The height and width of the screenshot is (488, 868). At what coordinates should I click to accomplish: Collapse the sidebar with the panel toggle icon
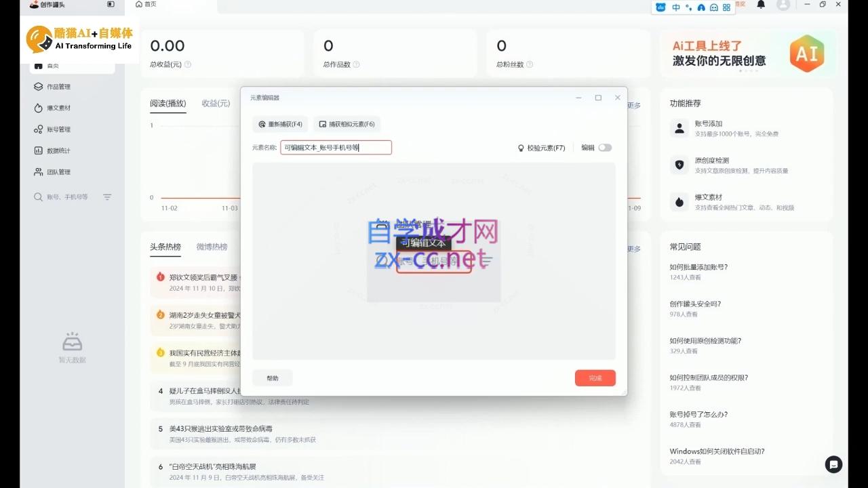(111, 4)
